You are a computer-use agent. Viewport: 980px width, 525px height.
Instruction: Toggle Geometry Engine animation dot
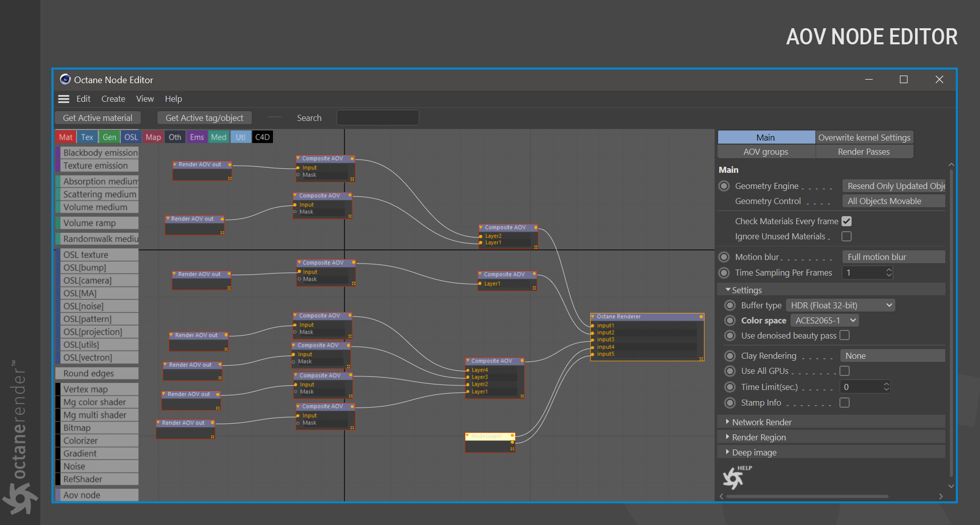pos(724,186)
